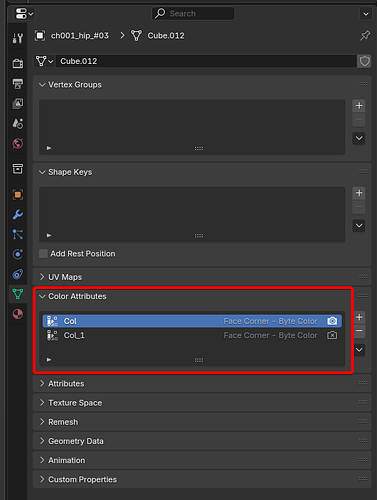
Task: Click the shape key list resize handle
Action: (x=199, y=236)
